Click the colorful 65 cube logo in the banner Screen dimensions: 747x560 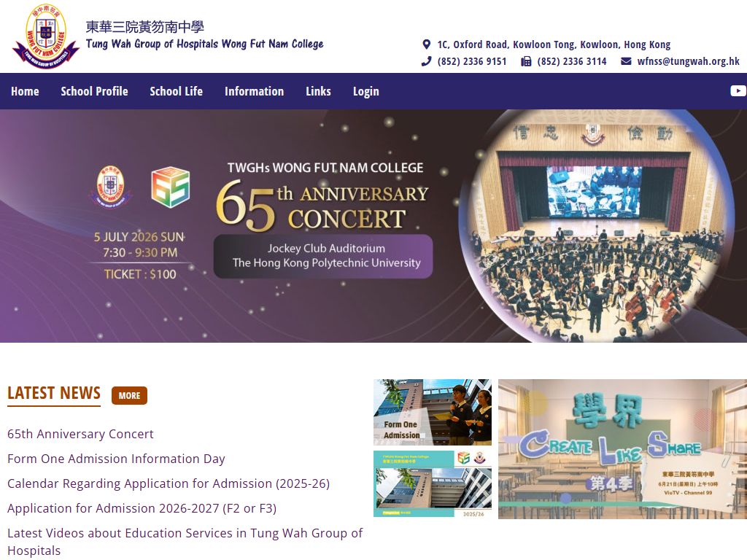pyautogui.click(x=171, y=187)
